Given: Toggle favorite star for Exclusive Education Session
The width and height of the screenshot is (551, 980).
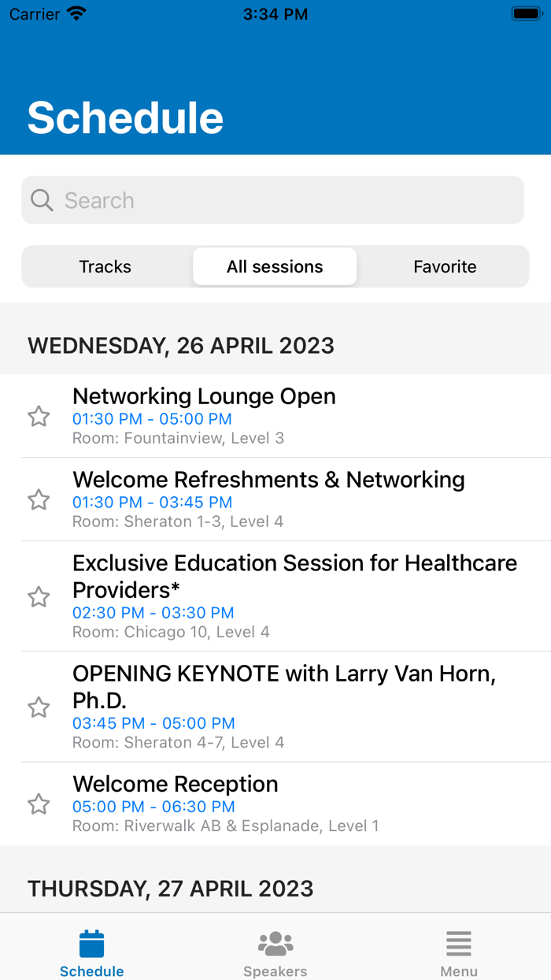Looking at the screenshot, I should (39, 596).
